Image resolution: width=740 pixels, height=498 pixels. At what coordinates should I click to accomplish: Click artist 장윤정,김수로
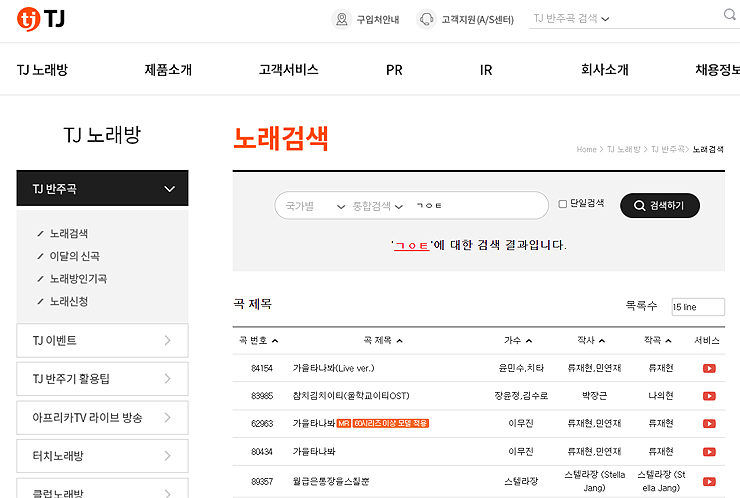click(521, 396)
